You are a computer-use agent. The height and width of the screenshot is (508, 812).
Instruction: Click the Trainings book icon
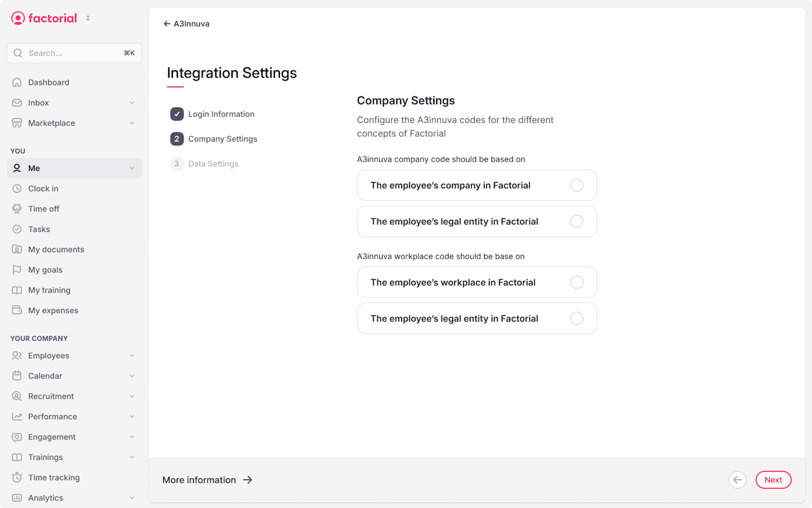pyautogui.click(x=17, y=457)
